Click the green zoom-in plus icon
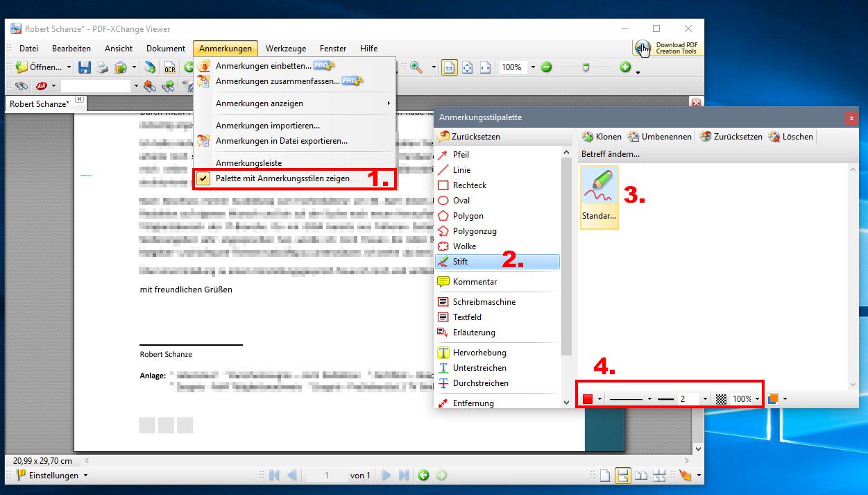Image resolution: width=868 pixels, height=495 pixels. point(625,67)
